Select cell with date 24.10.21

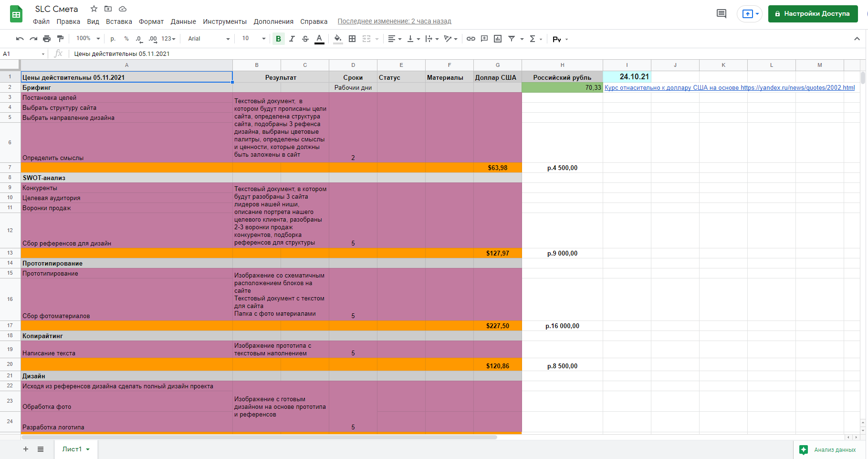point(627,77)
